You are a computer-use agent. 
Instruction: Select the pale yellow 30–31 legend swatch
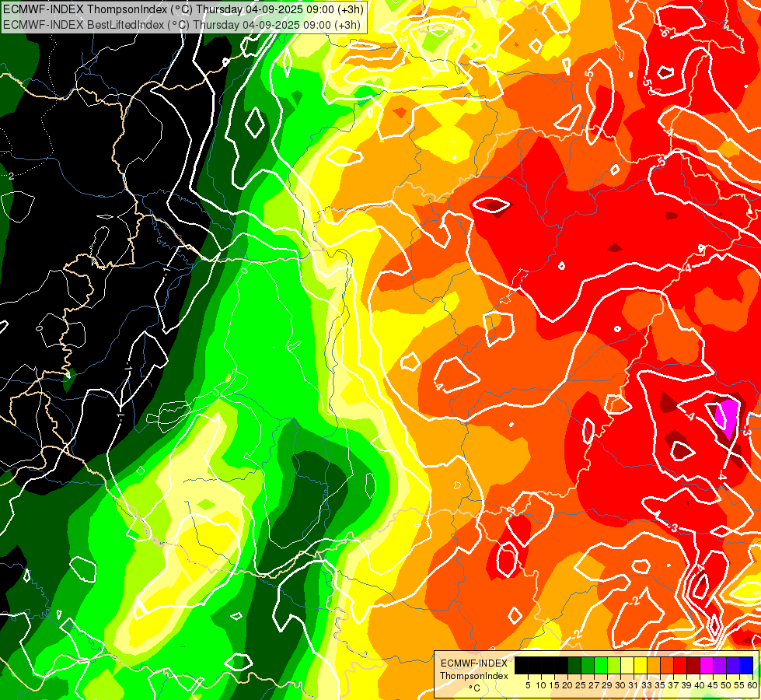pyautogui.click(x=627, y=666)
